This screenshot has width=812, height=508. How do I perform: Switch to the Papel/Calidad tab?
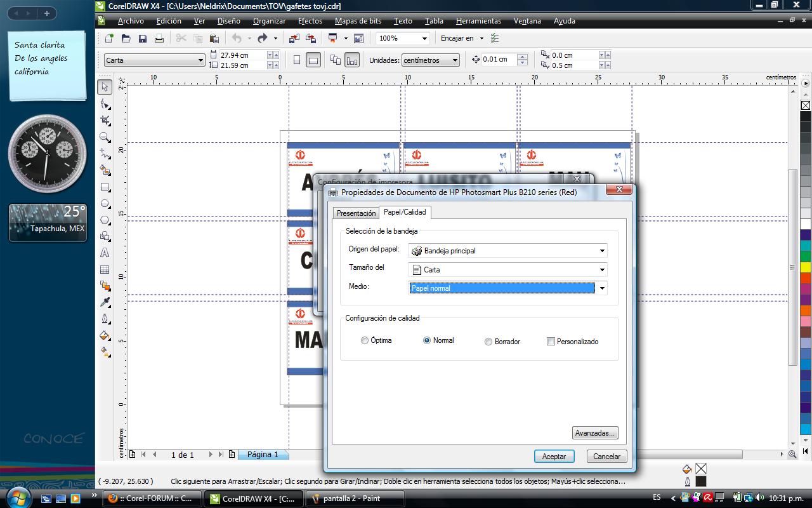405,212
